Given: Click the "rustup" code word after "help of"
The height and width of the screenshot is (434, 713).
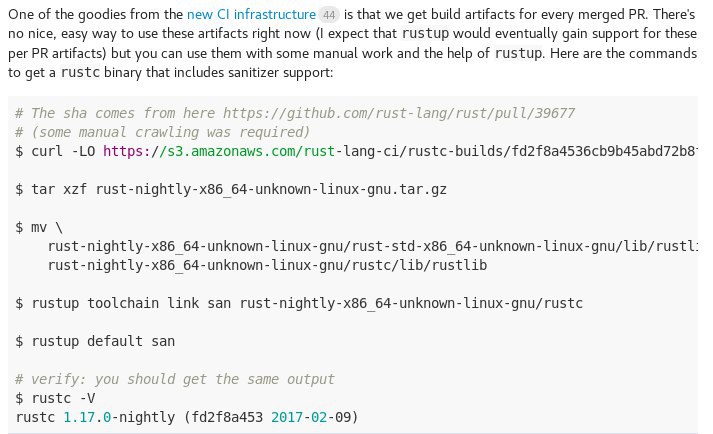Looking at the screenshot, I should click(518, 53).
